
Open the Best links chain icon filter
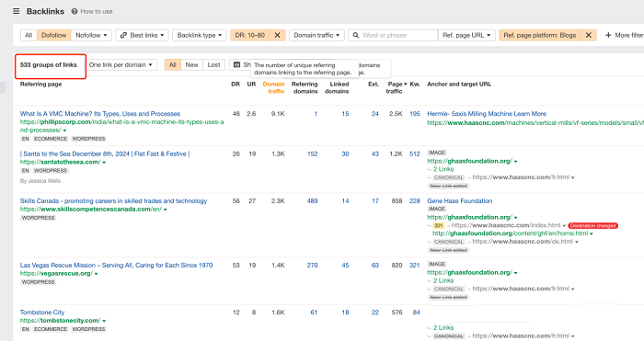point(123,35)
